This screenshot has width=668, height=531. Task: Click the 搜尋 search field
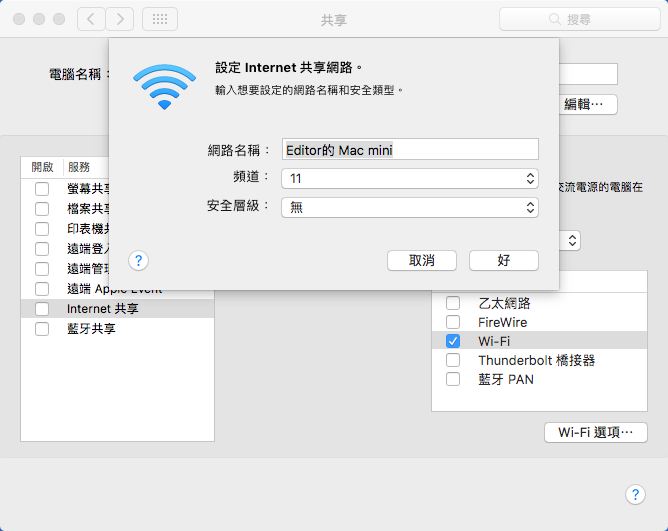pyautogui.click(x=579, y=19)
